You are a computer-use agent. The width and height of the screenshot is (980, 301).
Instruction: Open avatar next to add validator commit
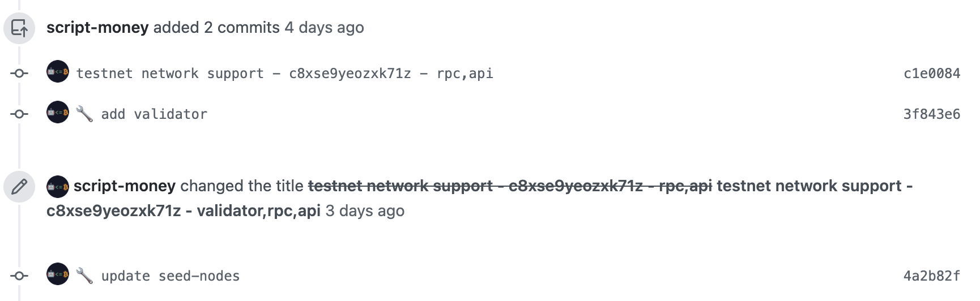coord(58,112)
